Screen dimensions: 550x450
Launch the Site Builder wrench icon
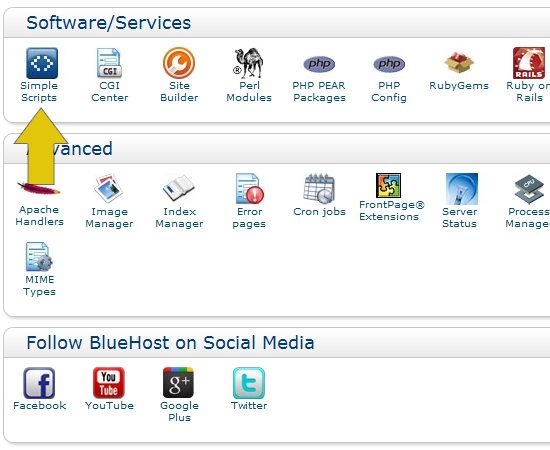coord(179,63)
